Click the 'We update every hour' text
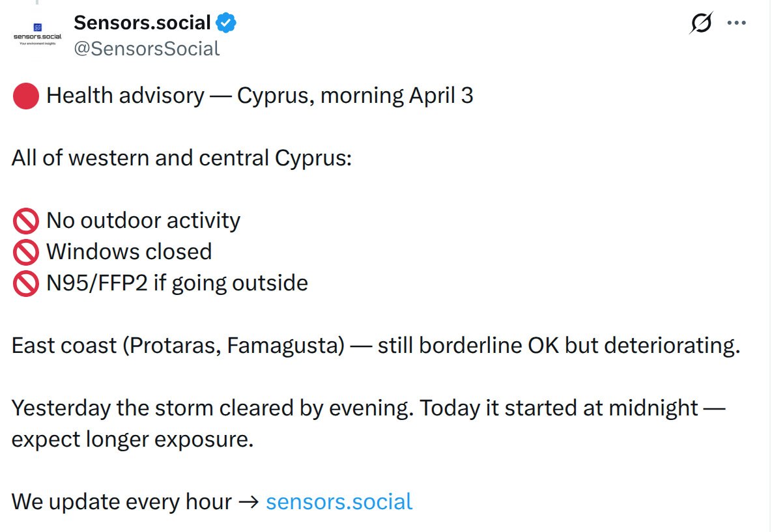The image size is (772, 532). tap(121, 501)
